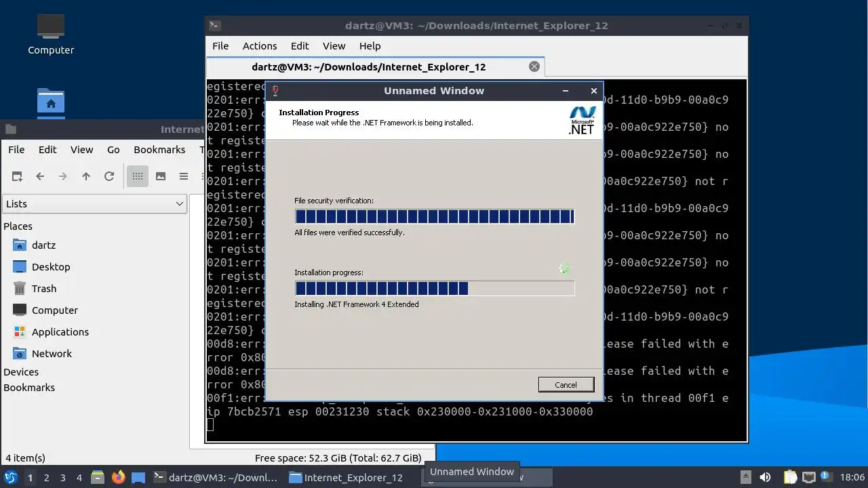This screenshot has height=488, width=868.
Task: Click the 18:06 clock
Action: click(852, 477)
